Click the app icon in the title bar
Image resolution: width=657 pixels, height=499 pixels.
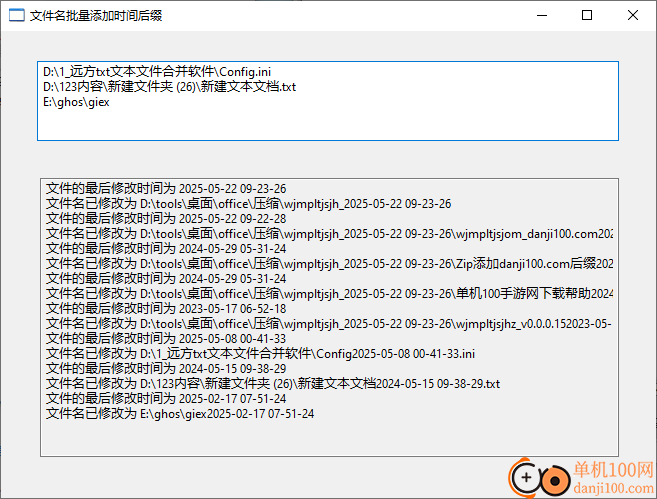click(17, 15)
